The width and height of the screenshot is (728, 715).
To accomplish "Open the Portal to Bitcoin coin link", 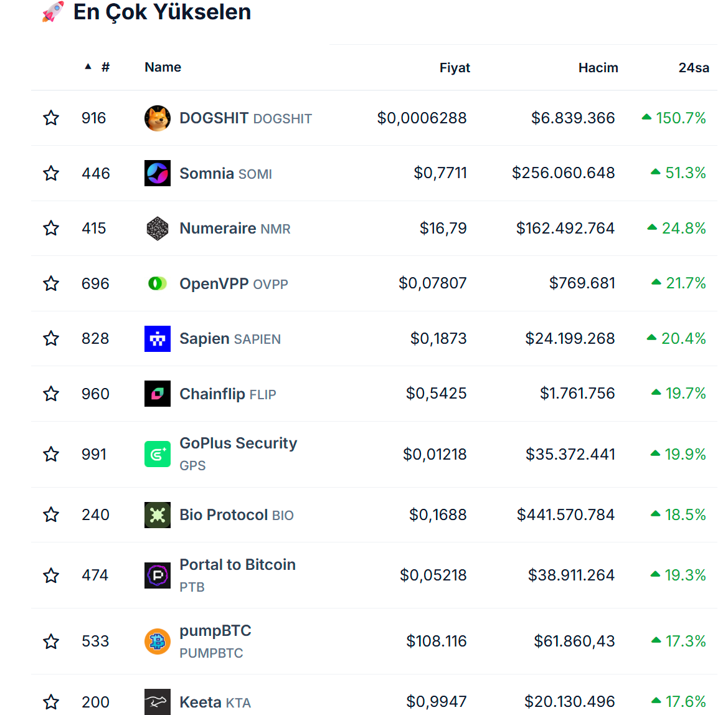I will point(237,565).
